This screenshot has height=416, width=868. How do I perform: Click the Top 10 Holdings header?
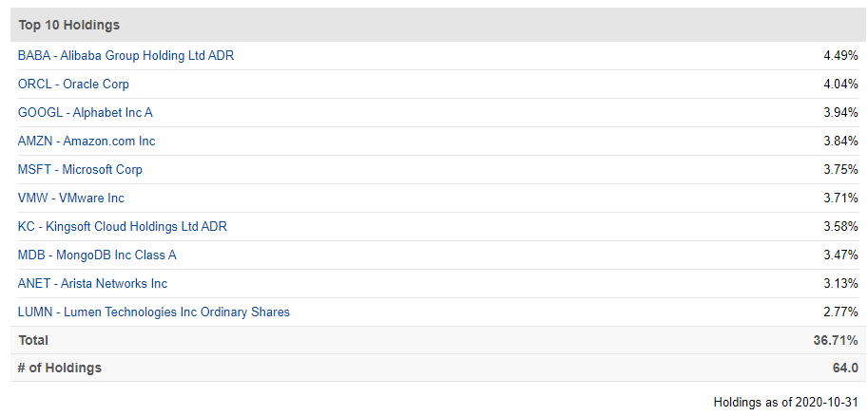[68, 25]
